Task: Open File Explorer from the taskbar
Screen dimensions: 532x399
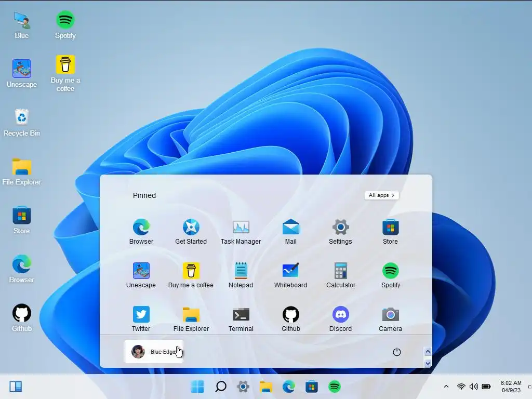Action: (x=265, y=387)
